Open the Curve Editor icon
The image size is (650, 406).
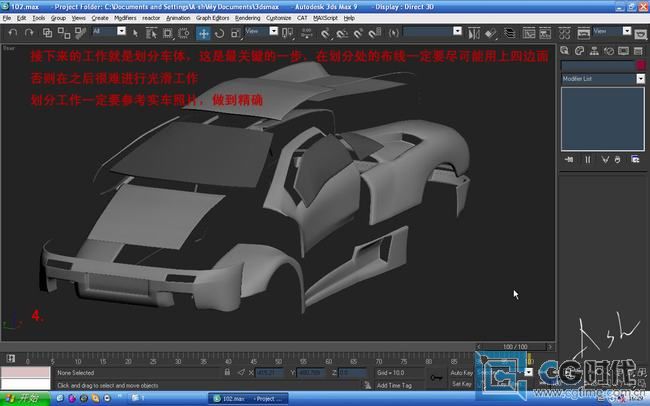(529, 33)
